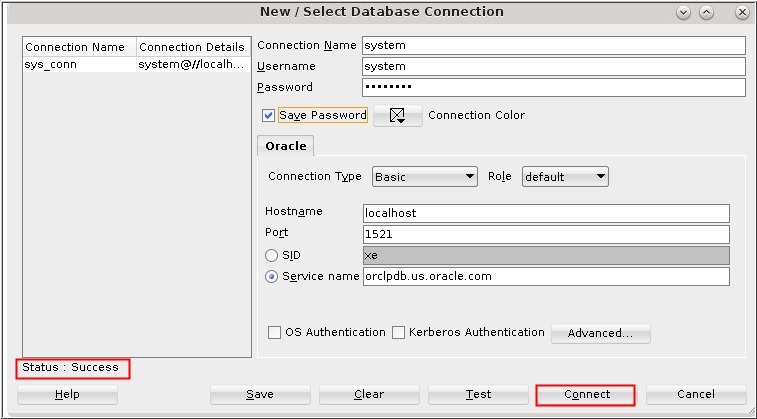Open the Connection Color picker button
This screenshot has height=419, width=757.
pos(398,115)
